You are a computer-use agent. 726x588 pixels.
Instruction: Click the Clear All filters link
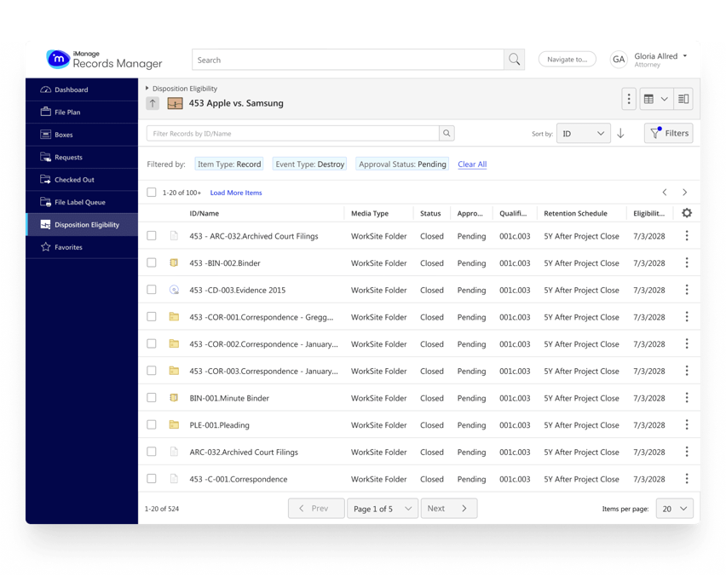(471, 163)
